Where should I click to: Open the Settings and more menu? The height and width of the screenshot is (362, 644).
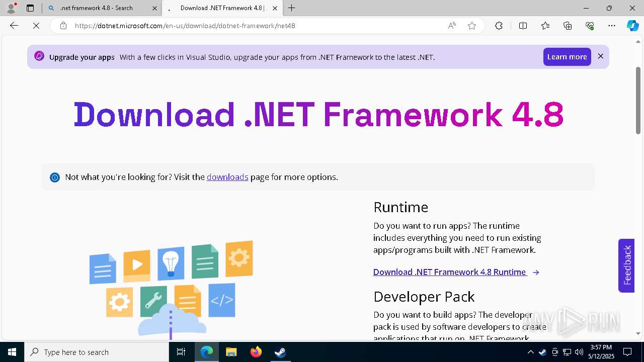click(x=612, y=26)
